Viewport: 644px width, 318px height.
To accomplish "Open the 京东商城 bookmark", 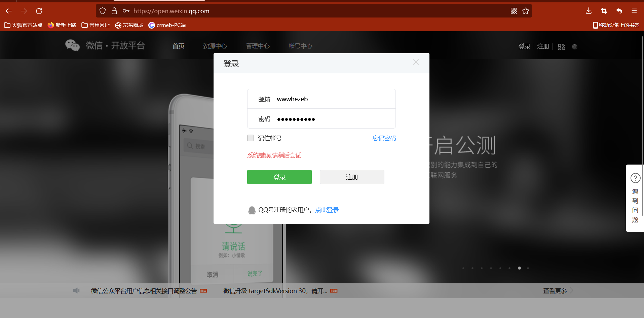I will [x=129, y=25].
